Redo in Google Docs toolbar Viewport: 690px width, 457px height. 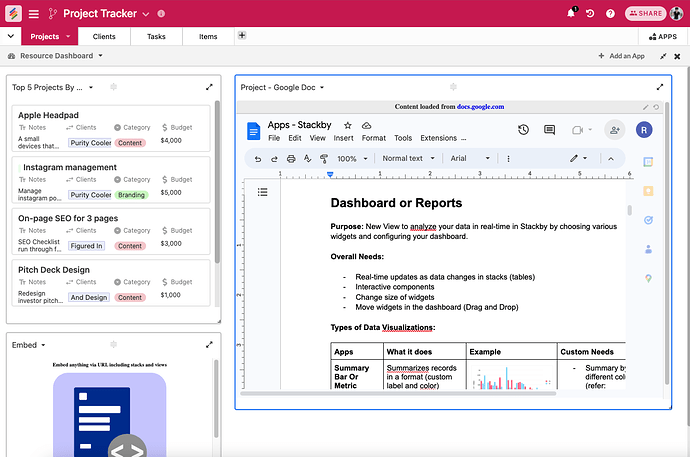pyautogui.click(x=274, y=159)
